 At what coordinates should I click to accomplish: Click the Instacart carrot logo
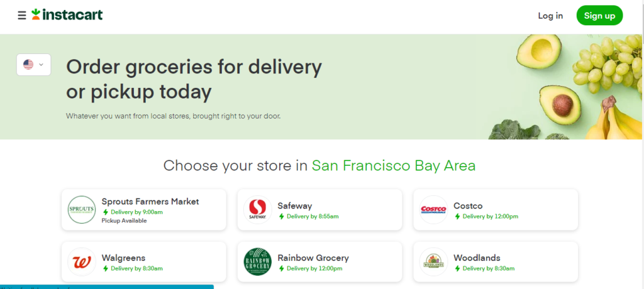pos(36,14)
